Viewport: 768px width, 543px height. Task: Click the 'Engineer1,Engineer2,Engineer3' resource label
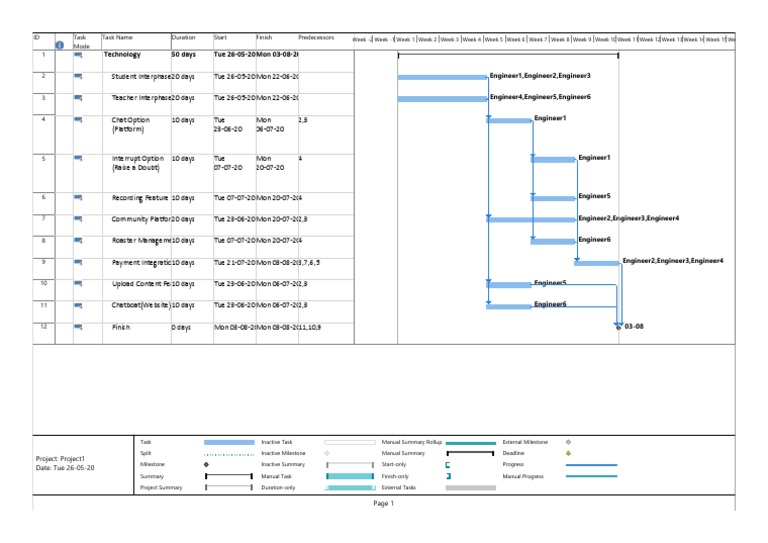(x=540, y=75)
